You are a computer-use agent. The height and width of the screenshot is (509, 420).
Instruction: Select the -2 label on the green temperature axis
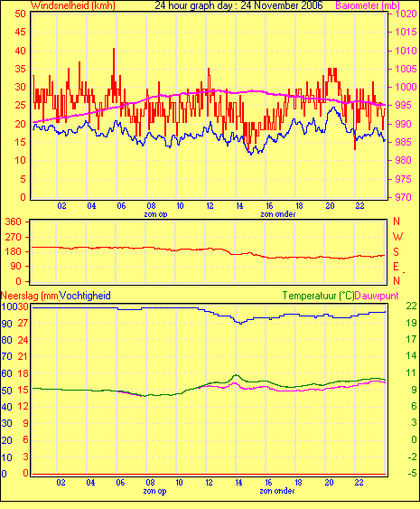click(x=412, y=457)
